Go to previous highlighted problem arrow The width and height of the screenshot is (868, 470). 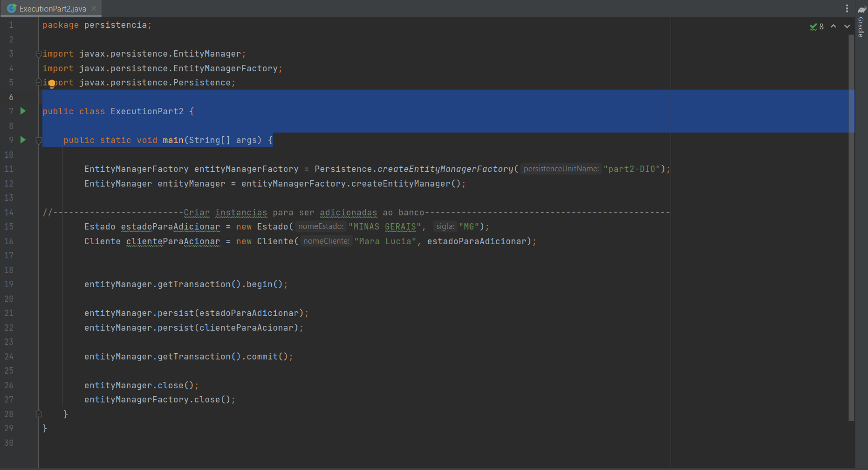(833, 26)
